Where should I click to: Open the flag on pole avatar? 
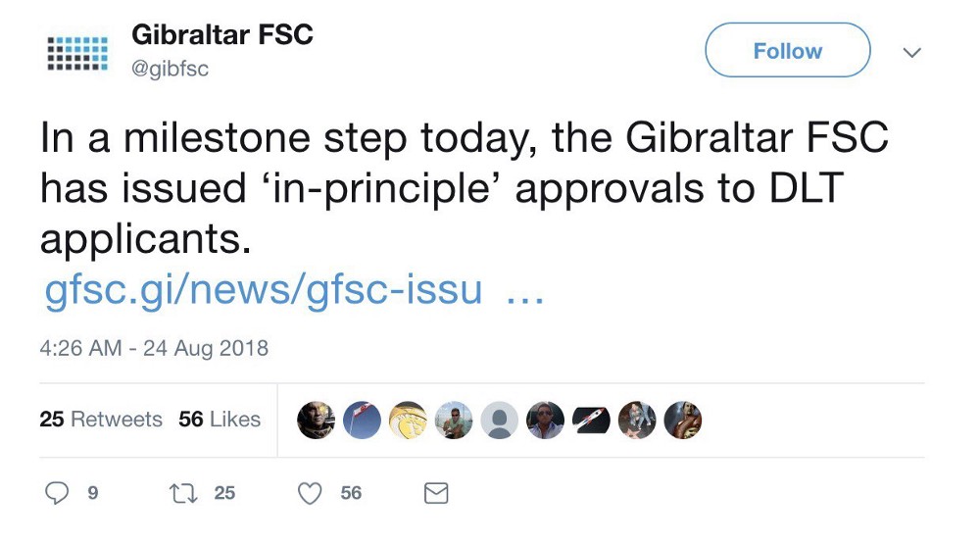click(362, 420)
